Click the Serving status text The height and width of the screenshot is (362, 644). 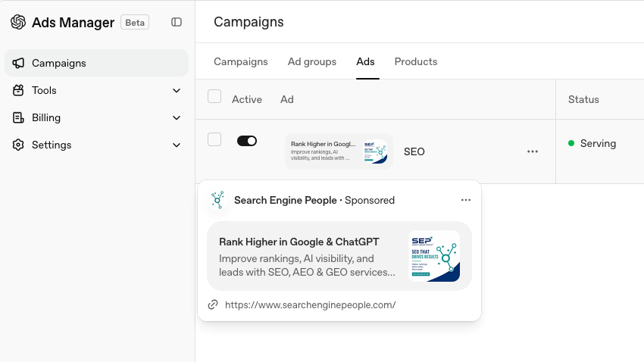598,143
